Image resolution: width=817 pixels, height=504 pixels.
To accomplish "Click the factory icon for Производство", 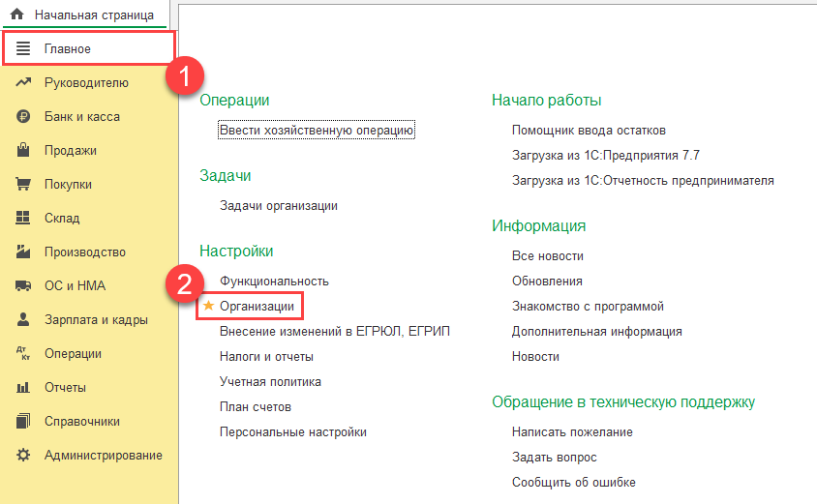I will coord(23,252).
